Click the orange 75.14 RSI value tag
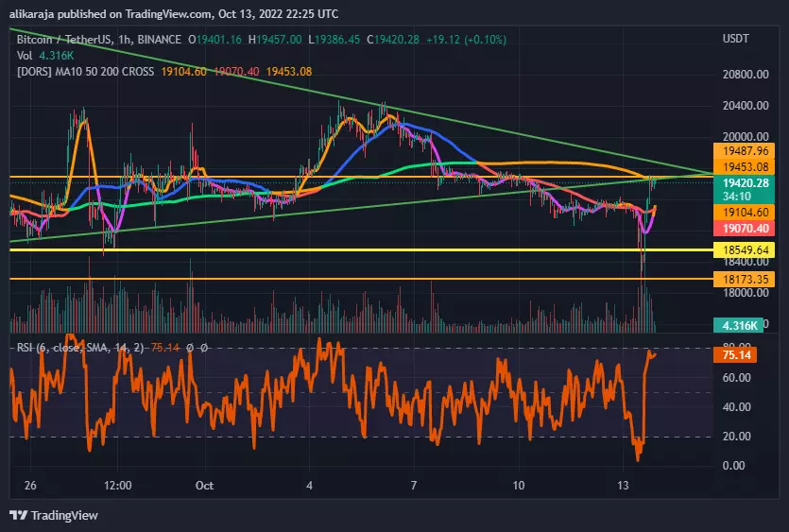Image resolution: width=789 pixels, height=532 pixels. tap(734, 355)
